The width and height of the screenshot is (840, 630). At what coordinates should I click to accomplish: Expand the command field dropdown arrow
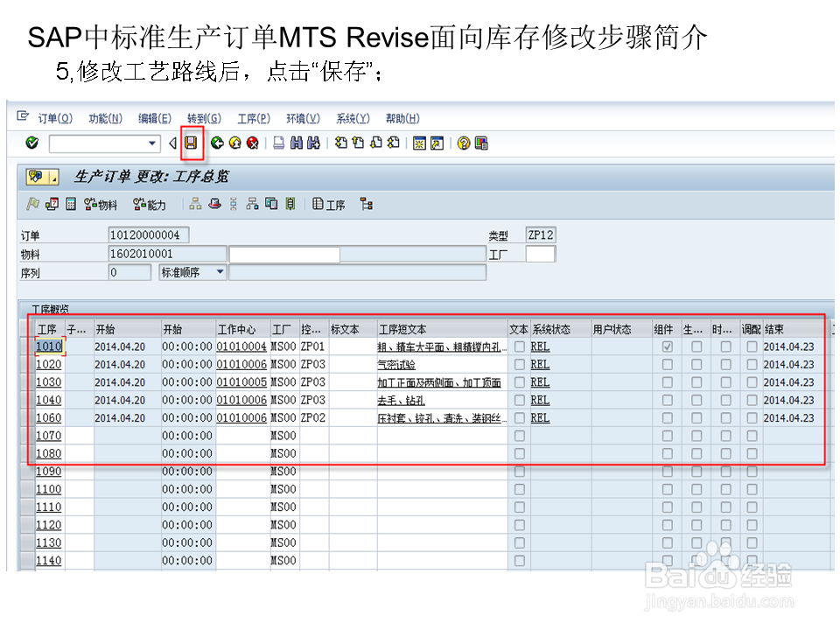click(152, 143)
